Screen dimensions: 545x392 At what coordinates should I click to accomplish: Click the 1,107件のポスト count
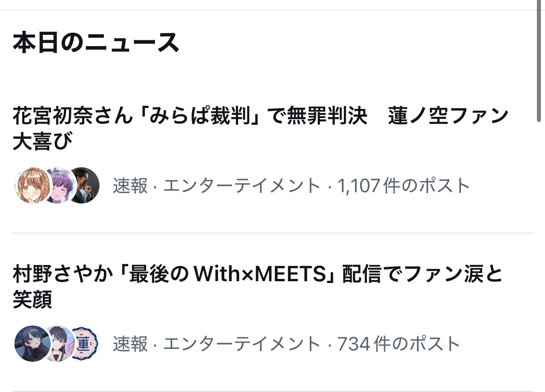pos(404,186)
